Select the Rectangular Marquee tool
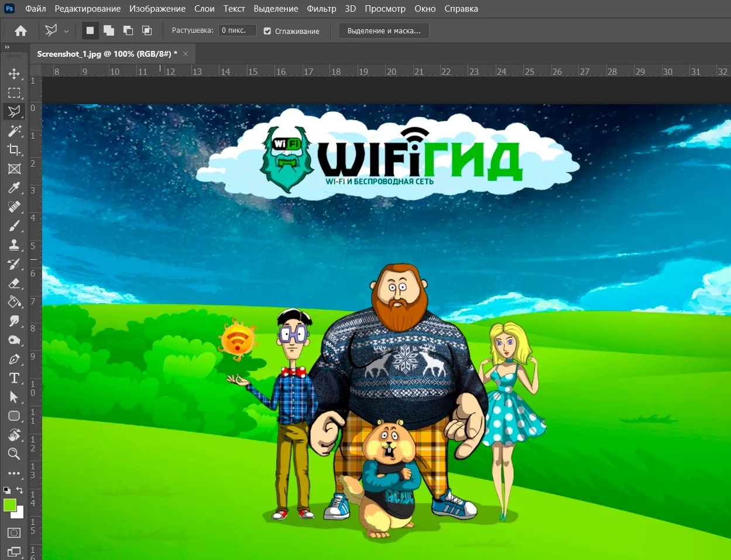731x560 pixels. (x=14, y=93)
